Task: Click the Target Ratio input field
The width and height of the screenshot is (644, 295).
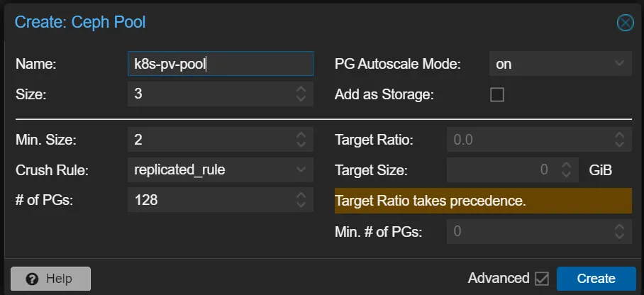Action: 528,140
